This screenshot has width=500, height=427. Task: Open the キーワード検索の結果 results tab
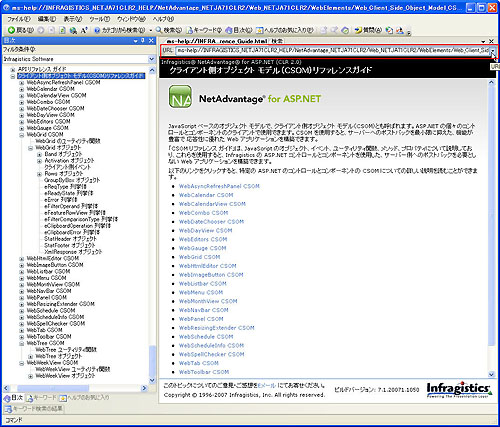34,409
